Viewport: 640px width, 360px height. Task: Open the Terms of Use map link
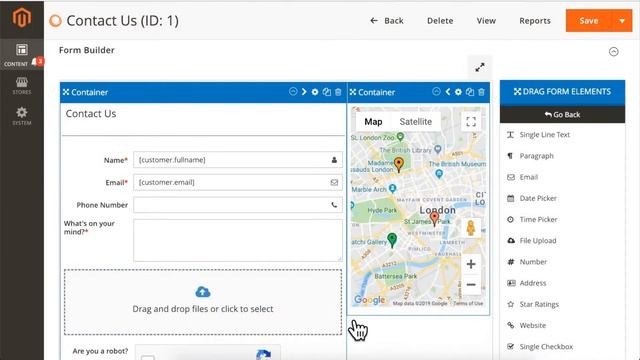point(468,303)
